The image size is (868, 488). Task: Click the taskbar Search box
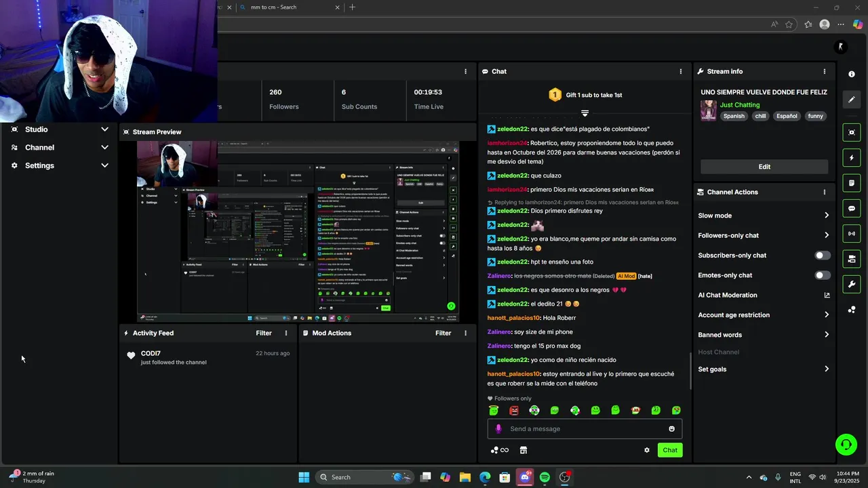click(366, 477)
